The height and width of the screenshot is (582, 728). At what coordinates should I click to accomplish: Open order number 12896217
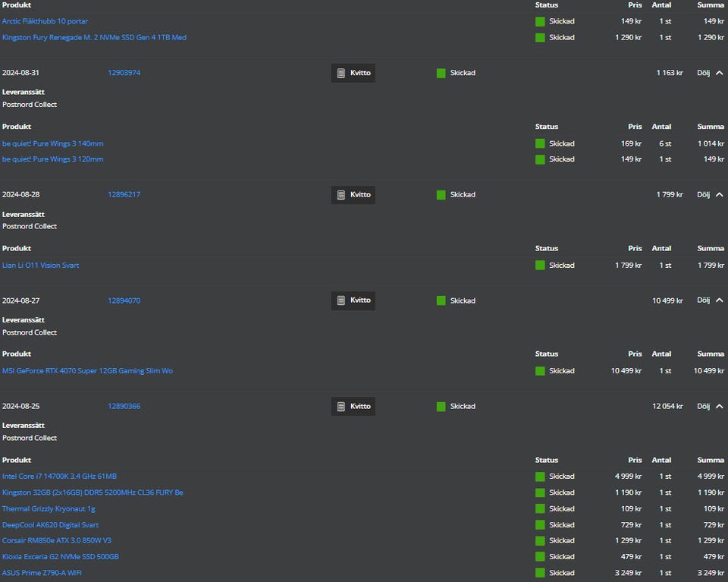pos(124,194)
